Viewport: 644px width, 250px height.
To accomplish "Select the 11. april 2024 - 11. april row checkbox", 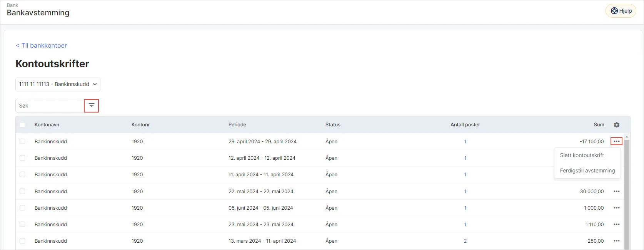I will [x=22, y=174].
